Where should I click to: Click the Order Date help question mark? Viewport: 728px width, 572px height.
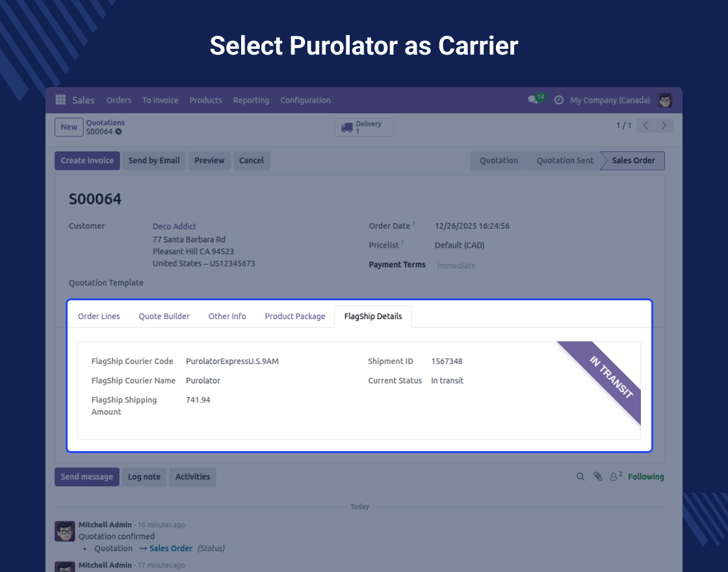click(x=413, y=224)
